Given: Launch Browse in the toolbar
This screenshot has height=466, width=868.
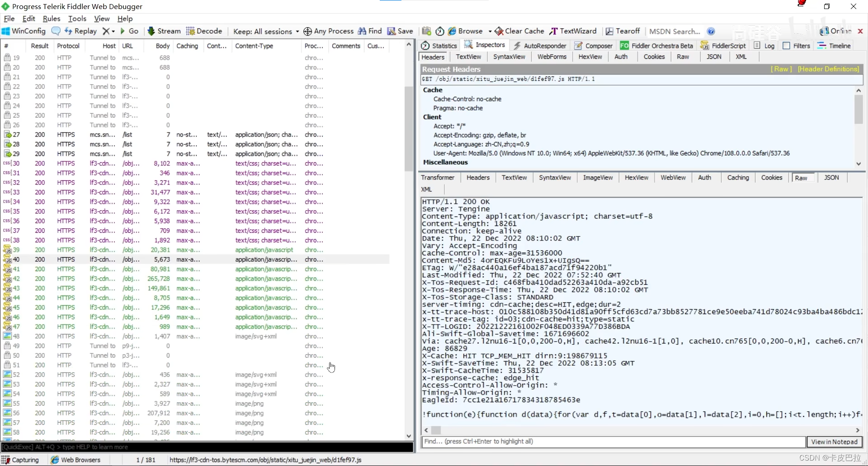Looking at the screenshot, I should click(465, 31).
